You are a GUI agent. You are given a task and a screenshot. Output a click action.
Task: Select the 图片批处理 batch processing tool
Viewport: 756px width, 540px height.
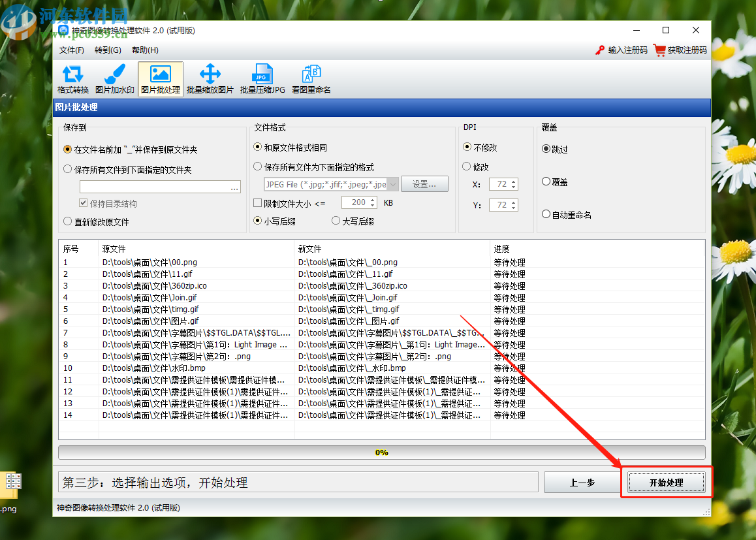tap(161, 79)
